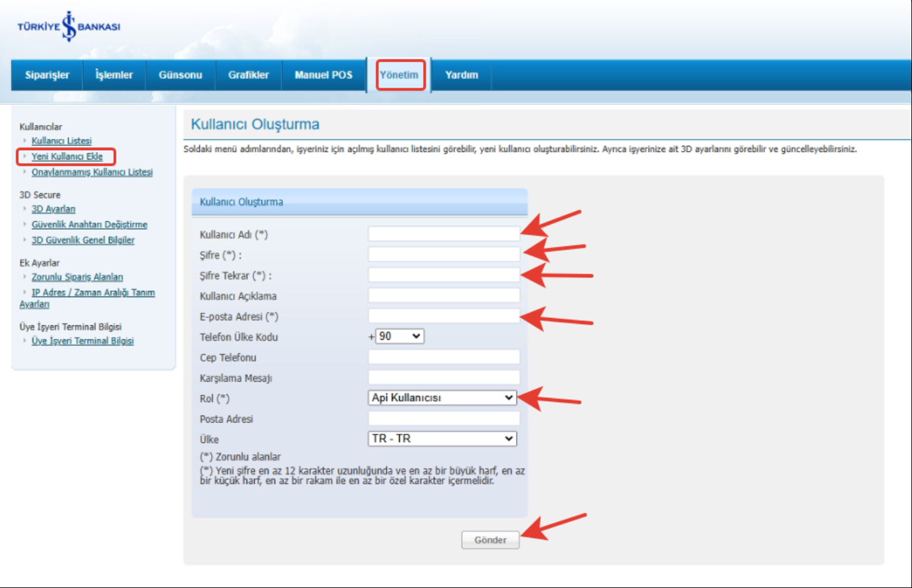Click into the Şifre password field
The image size is (912, 588).
(x=444, y=255)
